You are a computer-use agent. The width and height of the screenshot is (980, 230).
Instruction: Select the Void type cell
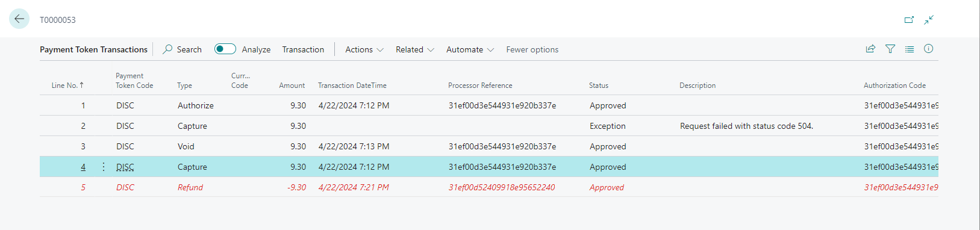click(x=186, y=146)
